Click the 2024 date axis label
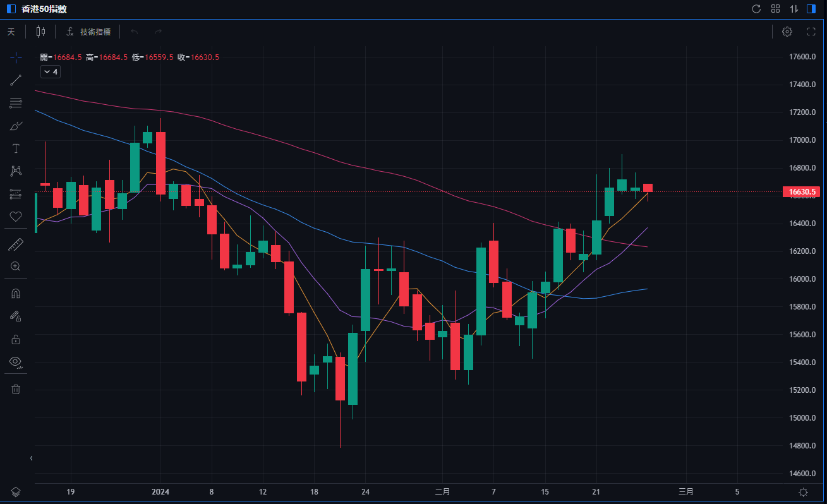This screenshot has height=504, width=827. click(x=160, y=492)
